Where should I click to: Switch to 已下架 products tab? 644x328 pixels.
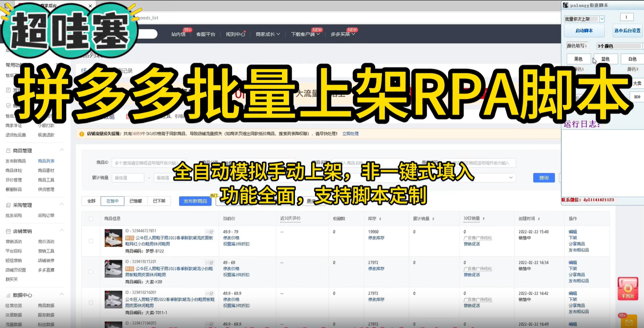(159, 201)
